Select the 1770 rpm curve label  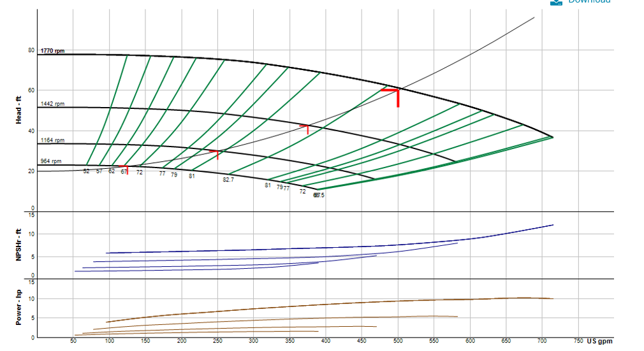coord(52,51)
